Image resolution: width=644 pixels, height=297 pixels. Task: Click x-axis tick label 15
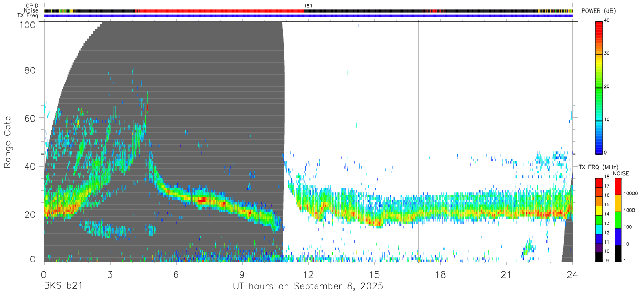click(374, 274)
